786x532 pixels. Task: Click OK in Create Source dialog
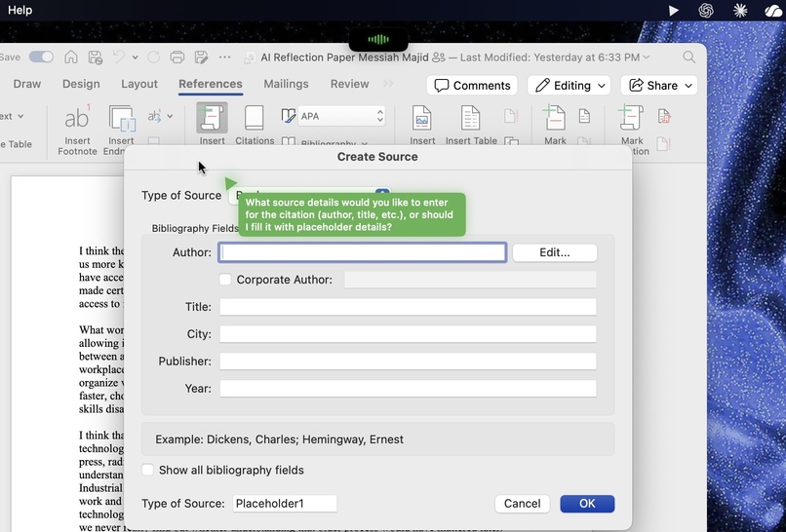coord(587,504)
